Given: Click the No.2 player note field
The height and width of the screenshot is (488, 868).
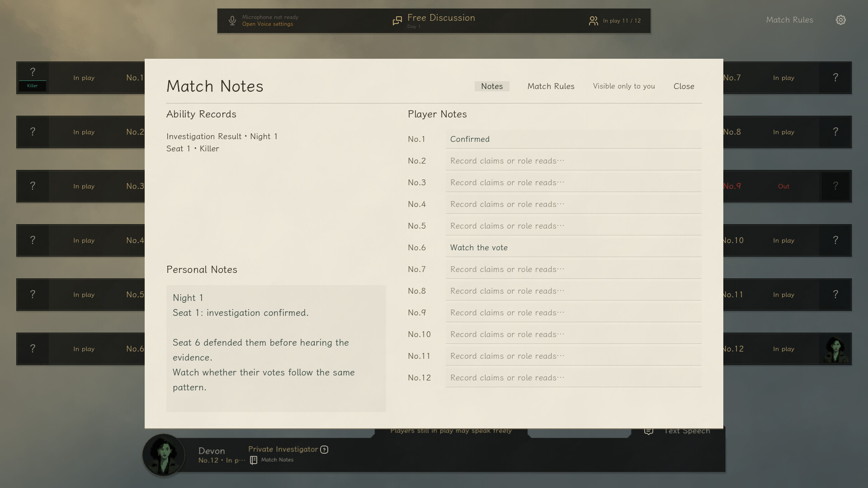Looking at the screenshot, I should click(573, 161).
